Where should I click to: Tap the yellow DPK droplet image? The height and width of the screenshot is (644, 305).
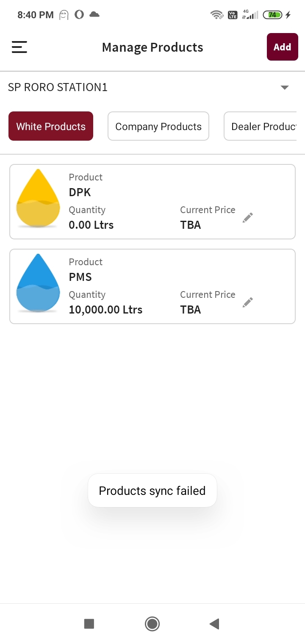[x=38, y=198]
